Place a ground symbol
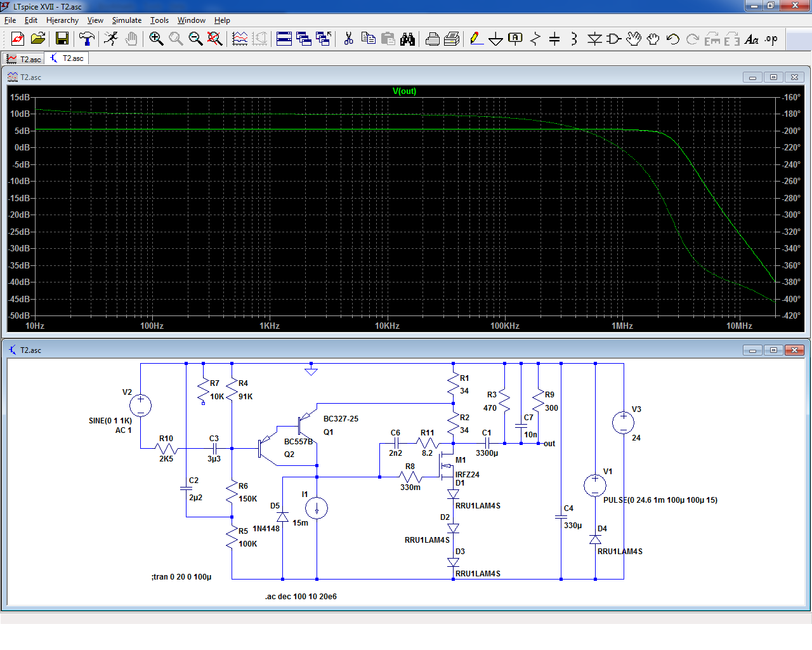Screen dimensions: 812x650 [496, 39]
